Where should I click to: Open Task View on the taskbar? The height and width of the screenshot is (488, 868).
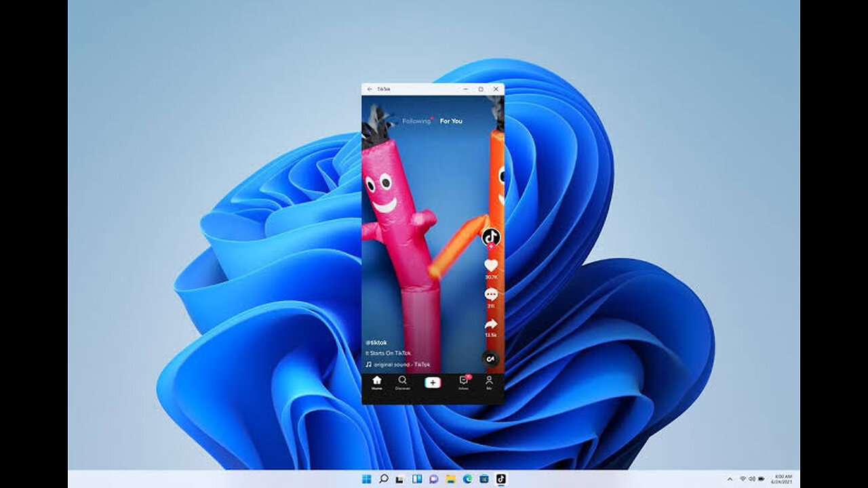[x=400, y=479]
